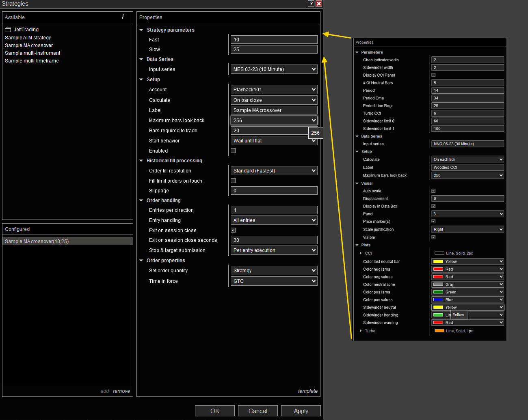This screenshot has width=528, height=420.
Task: Toggle the Auto scale checkbox
Action: (x=433, y=191)
